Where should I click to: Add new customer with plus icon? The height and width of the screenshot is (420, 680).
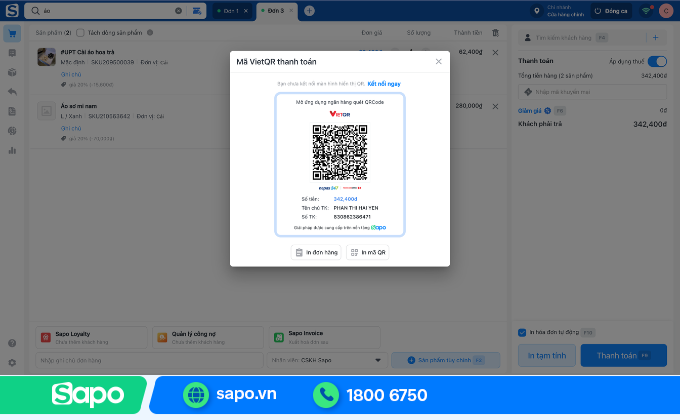tap(655, 38)
